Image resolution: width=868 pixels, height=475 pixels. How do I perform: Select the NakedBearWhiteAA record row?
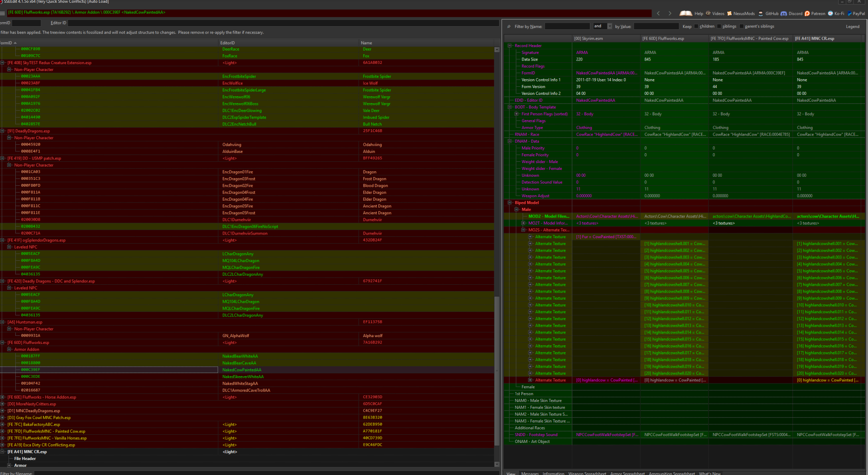[247, 356]
